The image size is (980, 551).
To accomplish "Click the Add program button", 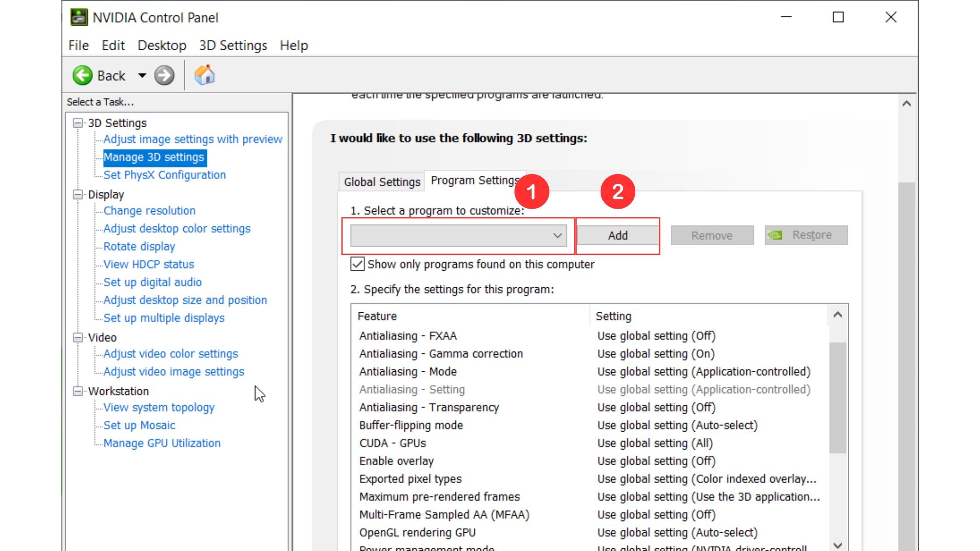I will [617, 236].
